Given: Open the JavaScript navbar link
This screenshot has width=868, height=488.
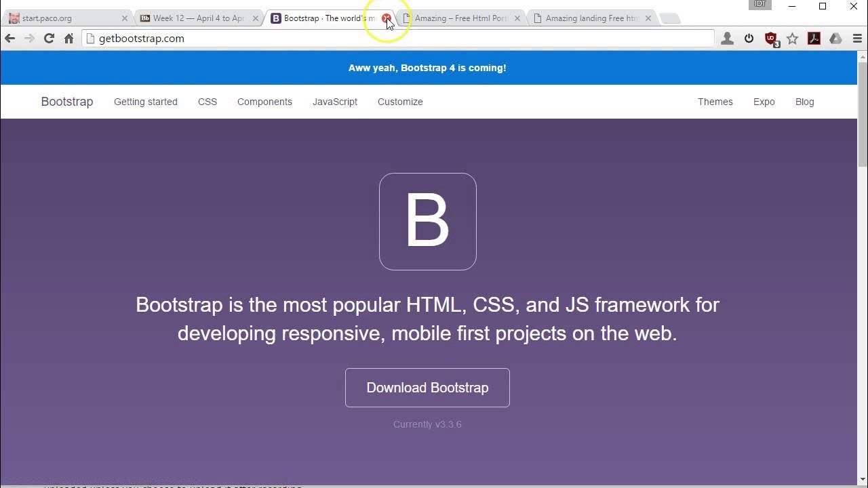Looking at the screenshot, I should click(335, 102).
